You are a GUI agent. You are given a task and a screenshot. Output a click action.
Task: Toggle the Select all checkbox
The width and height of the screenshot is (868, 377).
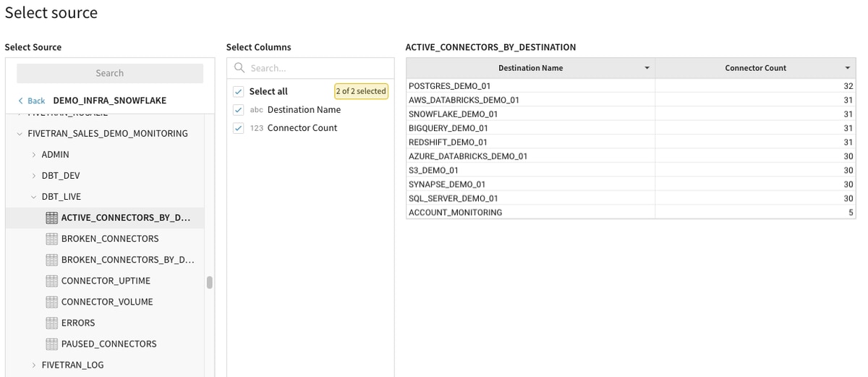[x=239, y=92]
